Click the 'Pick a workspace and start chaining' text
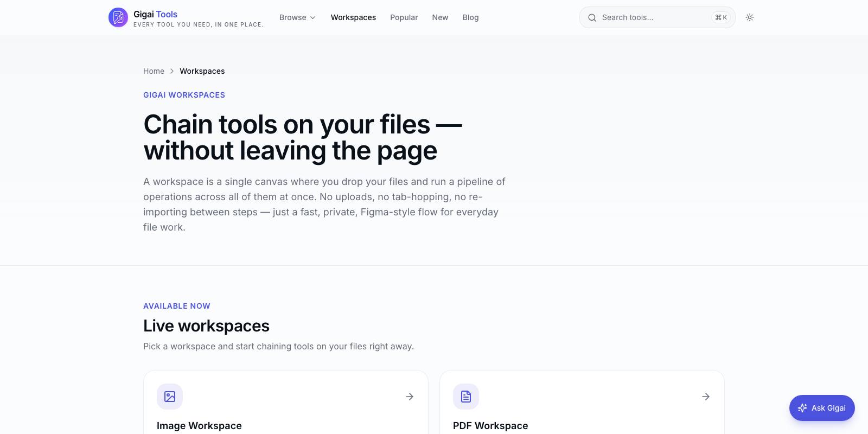The image size is (868, 434). coord(278,346)
